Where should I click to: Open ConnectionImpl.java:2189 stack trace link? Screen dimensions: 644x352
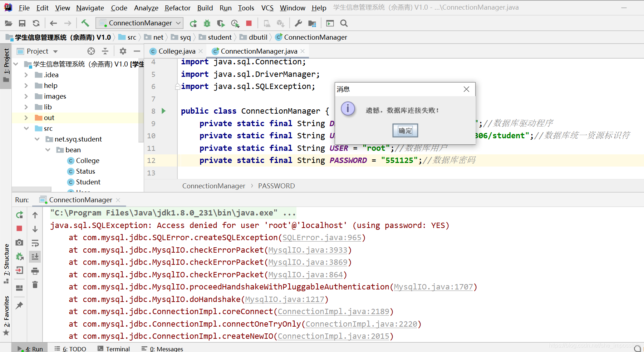[333, 311]
